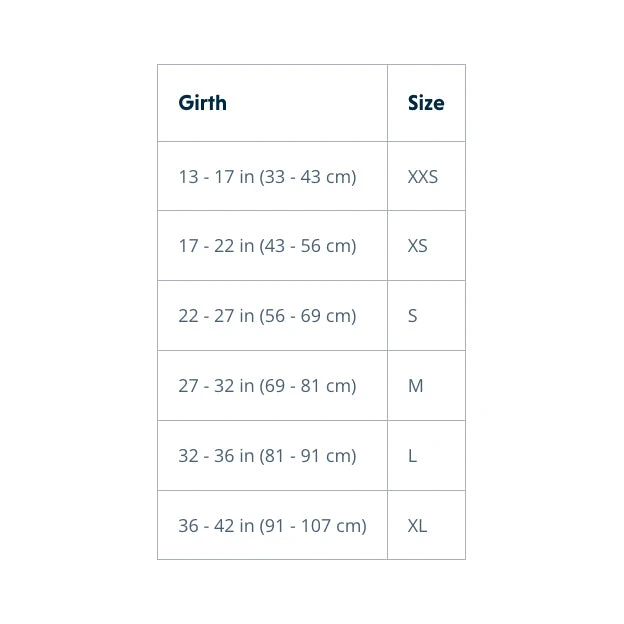Screen dimensions: 624x624
Task: Click the (43 - 56 cm) metric text
Action: click(x=308, y=246)
